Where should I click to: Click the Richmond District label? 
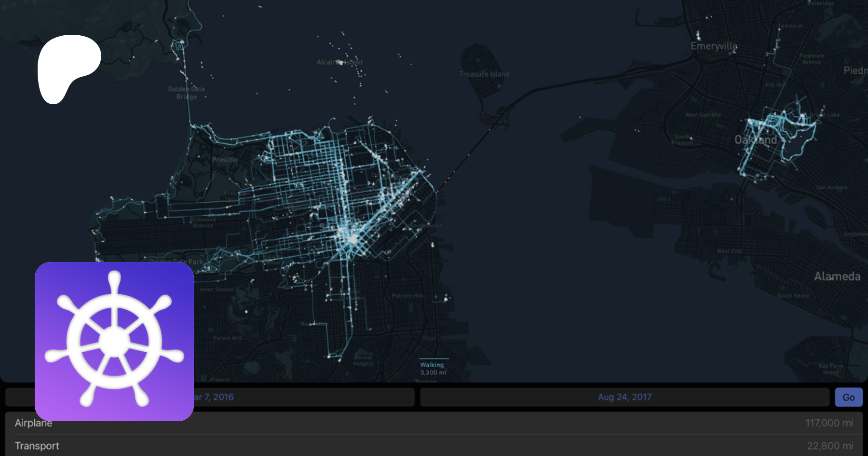click(x=203, y=222)
